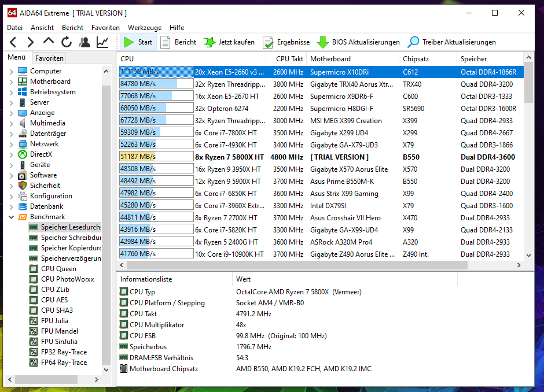Go up one level with the up arrow icon
Screen dimensions: 544x392
coord(49,42)
